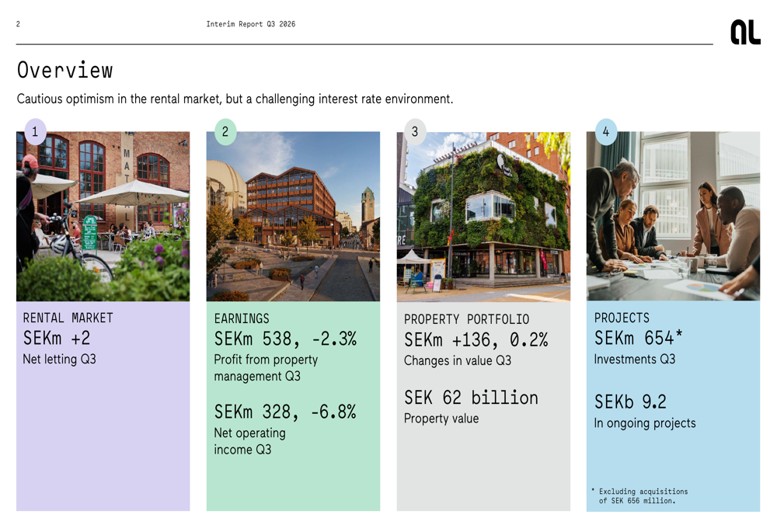Select the green plant-wall building photo

click(x=483, y=217)
